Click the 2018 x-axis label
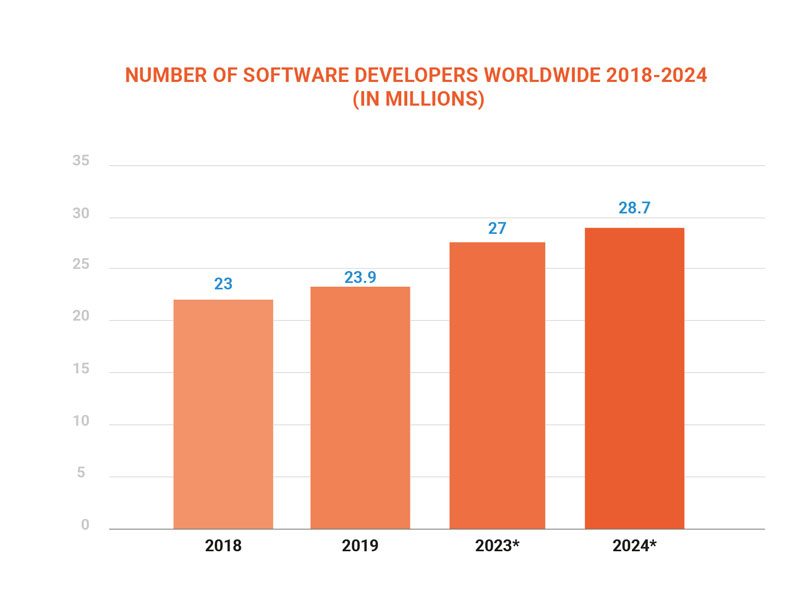The image size is (800, 600). pyautogui.click(x=223, y=547)
